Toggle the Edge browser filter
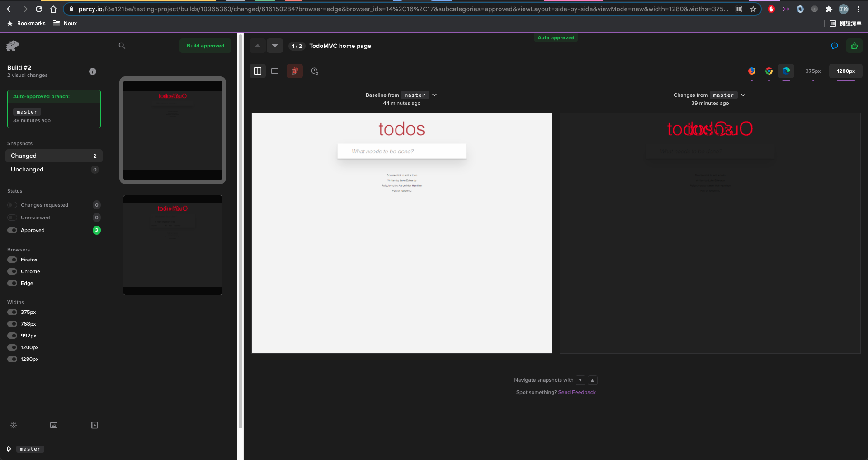Image resolution: width=868 pixels, height=460 pixels. tap(12, 283)
